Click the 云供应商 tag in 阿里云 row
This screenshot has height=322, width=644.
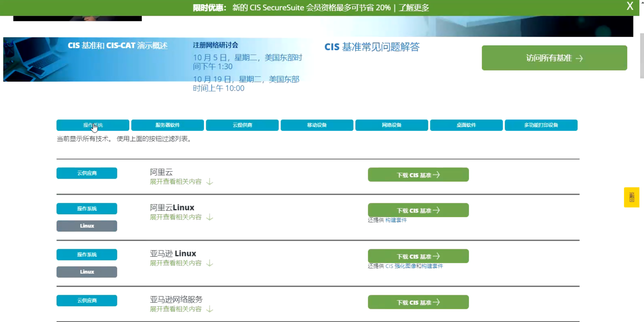click(x=87, y=173)
